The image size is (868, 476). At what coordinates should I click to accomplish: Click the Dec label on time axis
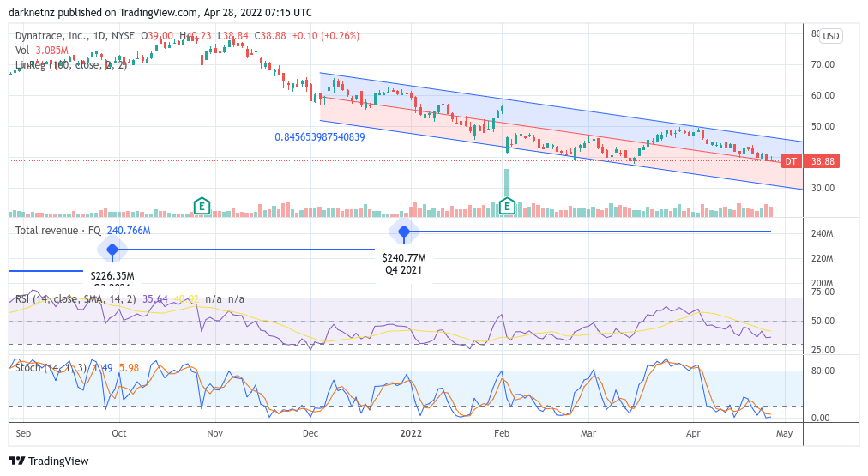click(310, 433)
